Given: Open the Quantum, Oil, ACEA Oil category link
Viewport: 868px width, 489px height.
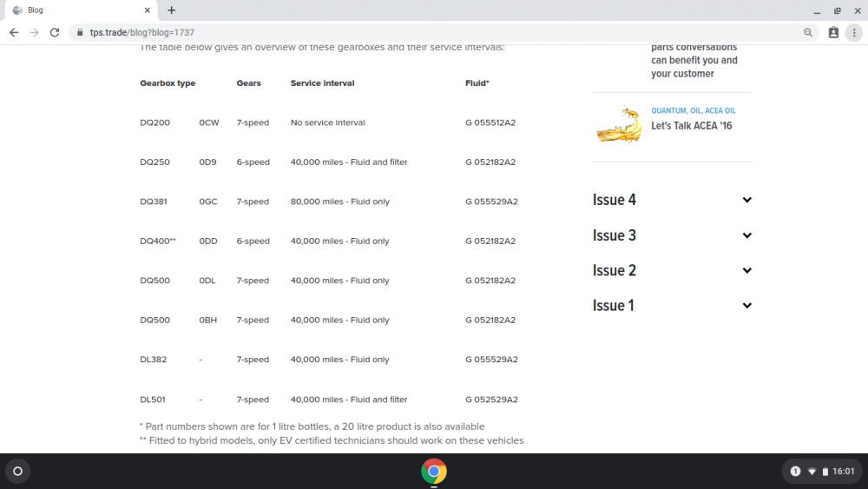Looking at the screenshot, I should tap(693, 111).
